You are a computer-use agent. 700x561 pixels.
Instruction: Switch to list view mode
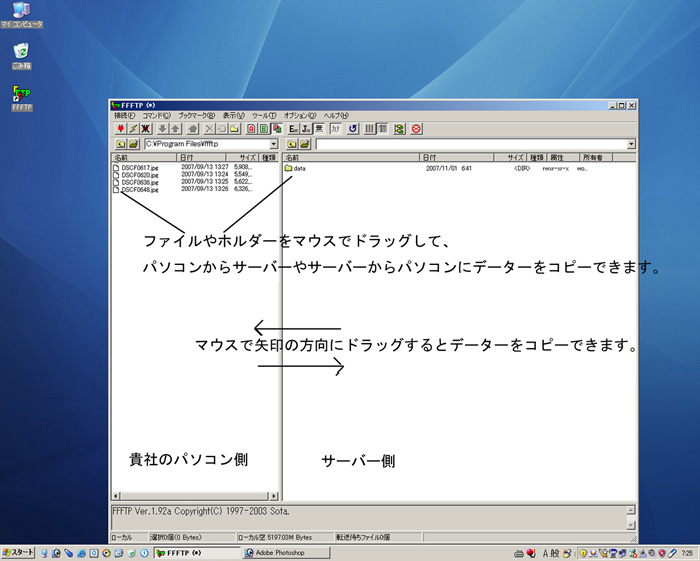point(370,129)
